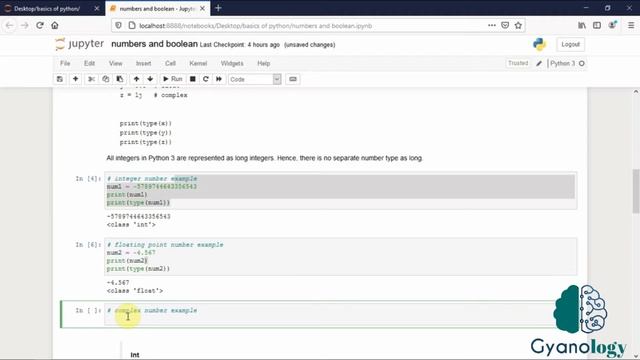The image size is (640, 360).
Task: Run the current cell
Action: [x=173, y=79]
